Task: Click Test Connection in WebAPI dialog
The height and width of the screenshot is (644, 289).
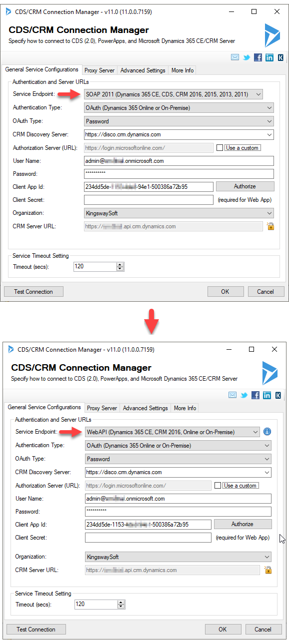Action: 36,630
